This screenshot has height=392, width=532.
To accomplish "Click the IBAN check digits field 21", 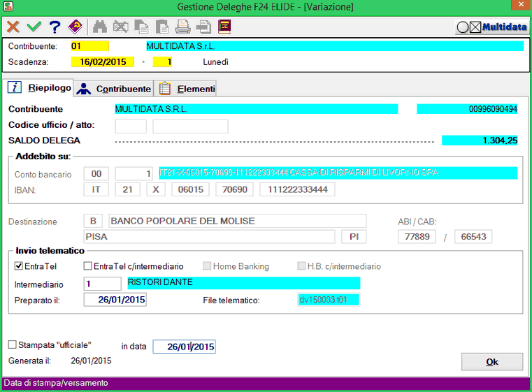I will [x=127, y=189].
